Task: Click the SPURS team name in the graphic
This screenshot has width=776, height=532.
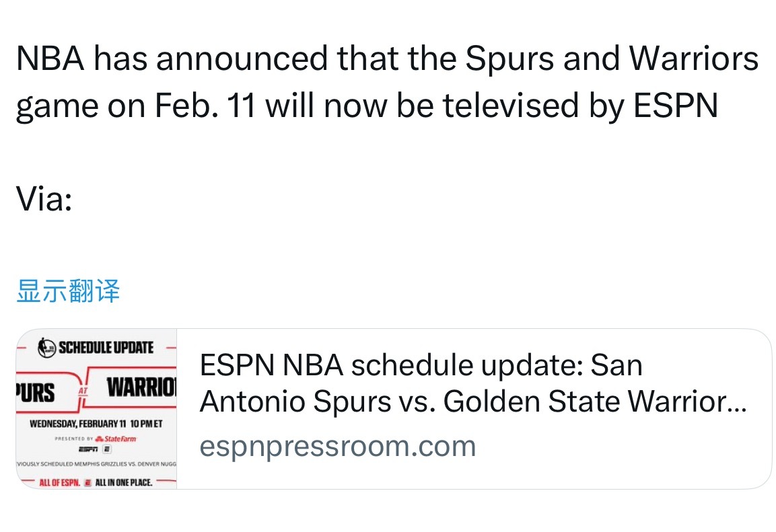Action: point(35,390)
